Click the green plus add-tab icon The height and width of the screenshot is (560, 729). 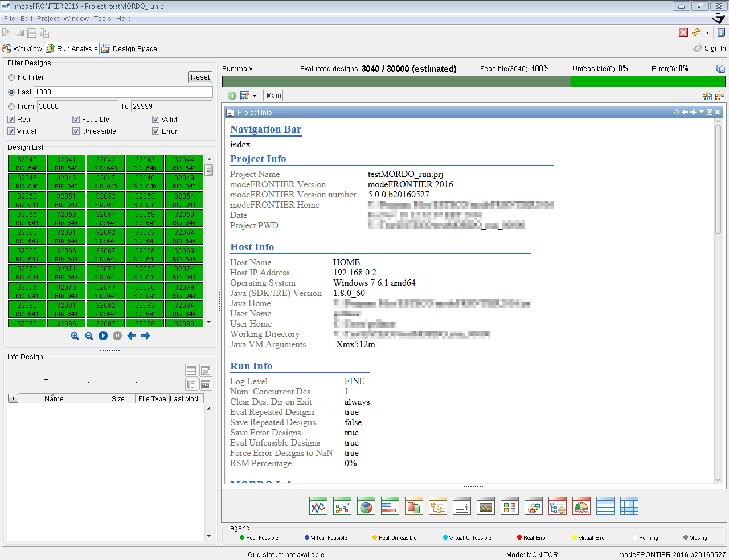pyautogui.click(x=232, y=96)
